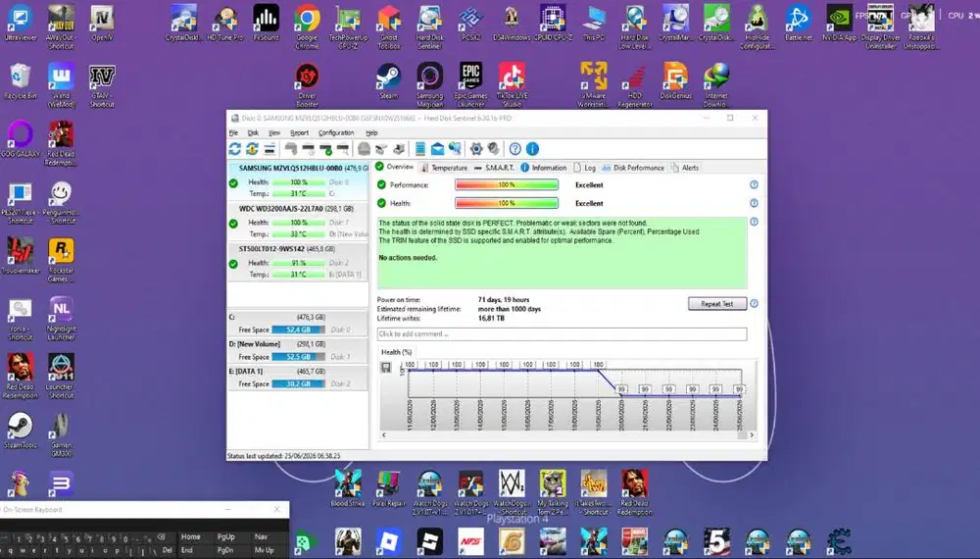Click the help icon beside Performance rating
This screenshot has height=559, width=980.
[x=754, y=185]
